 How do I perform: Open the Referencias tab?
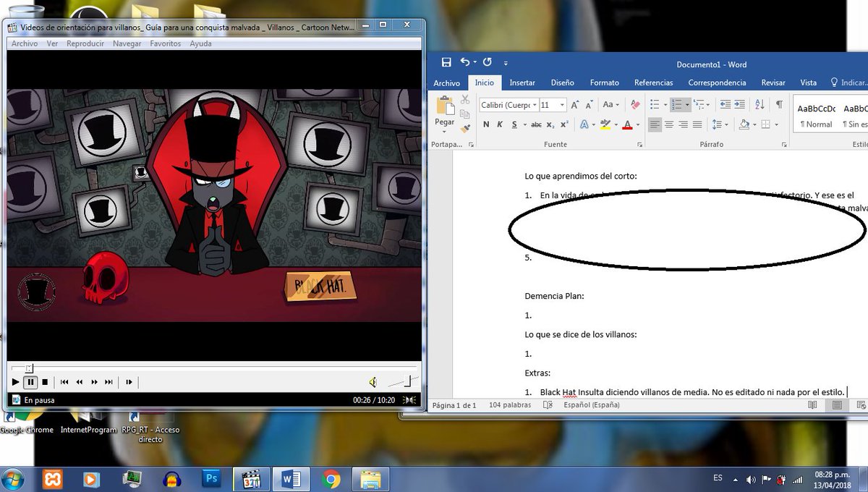[653, 82]
